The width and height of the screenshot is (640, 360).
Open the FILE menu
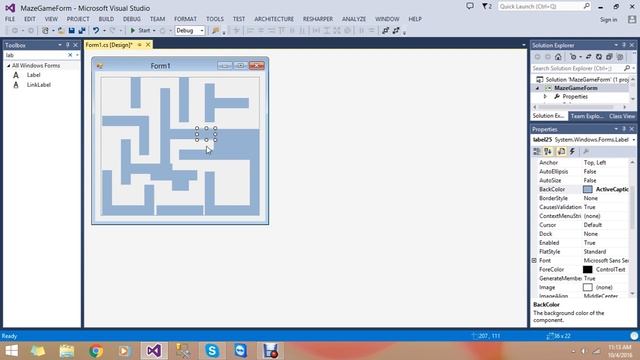(10, 19)
